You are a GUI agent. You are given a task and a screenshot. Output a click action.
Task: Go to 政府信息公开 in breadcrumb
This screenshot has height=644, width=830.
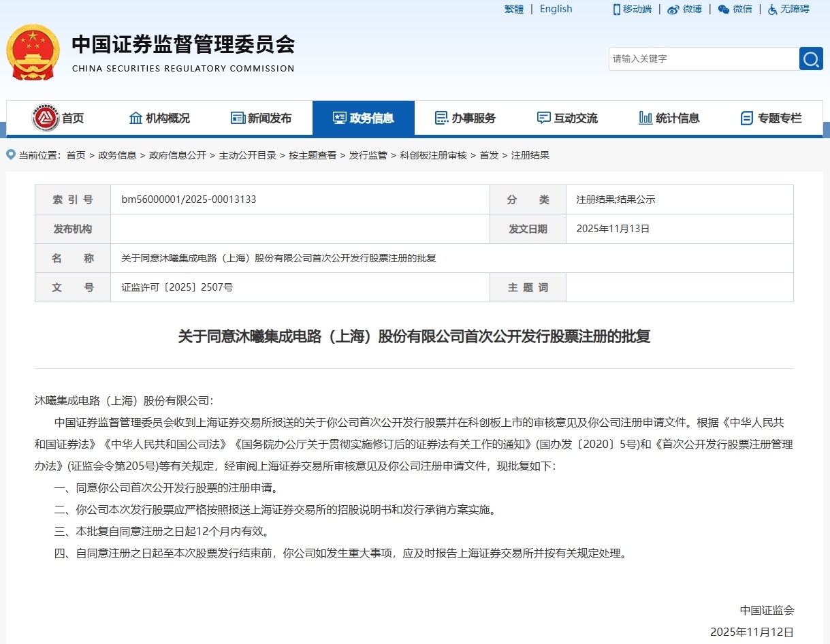[x=178, y=155]
